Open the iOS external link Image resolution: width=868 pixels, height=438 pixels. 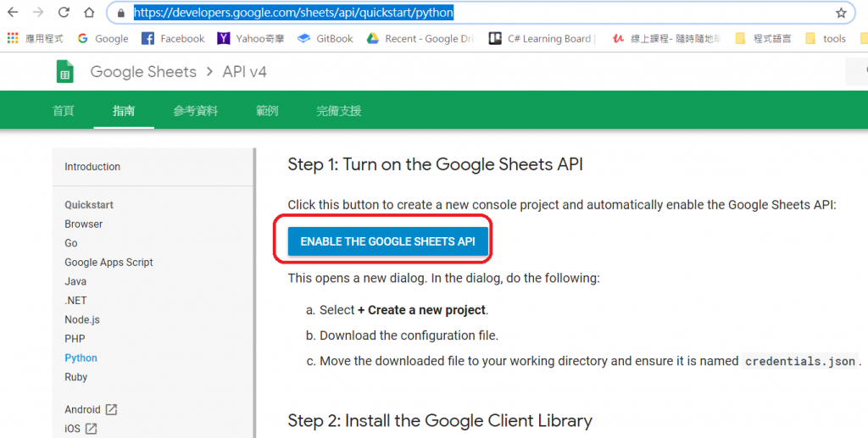tap(81, 429)
